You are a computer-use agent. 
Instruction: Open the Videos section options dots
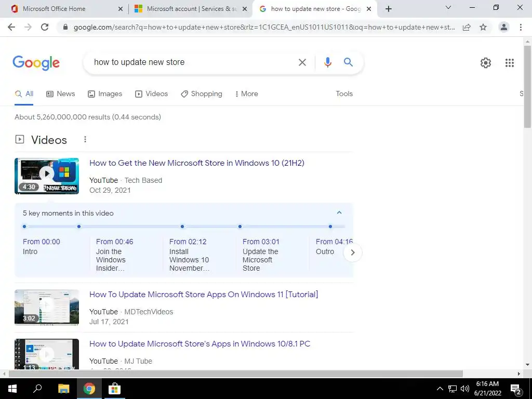pos(85,139)
